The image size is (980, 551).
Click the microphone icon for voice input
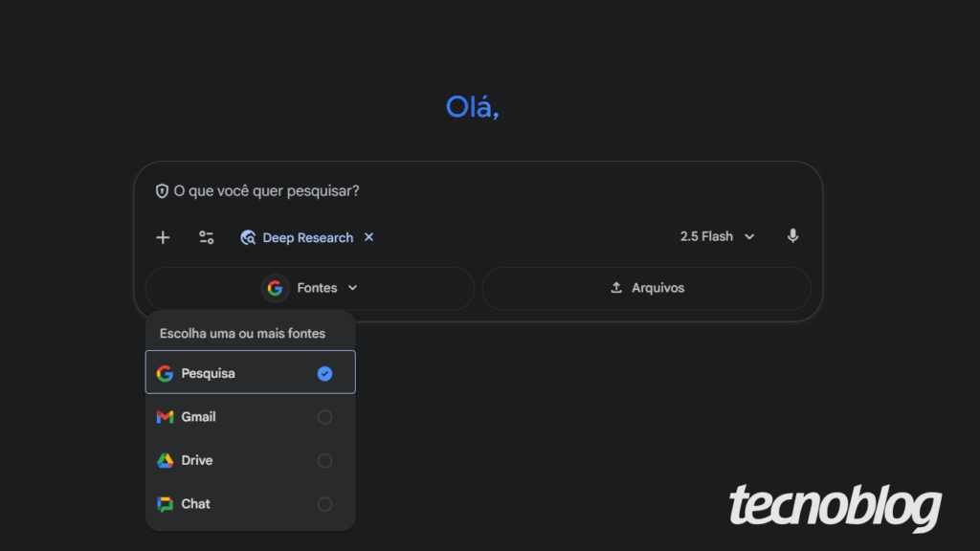coord(792,236)
